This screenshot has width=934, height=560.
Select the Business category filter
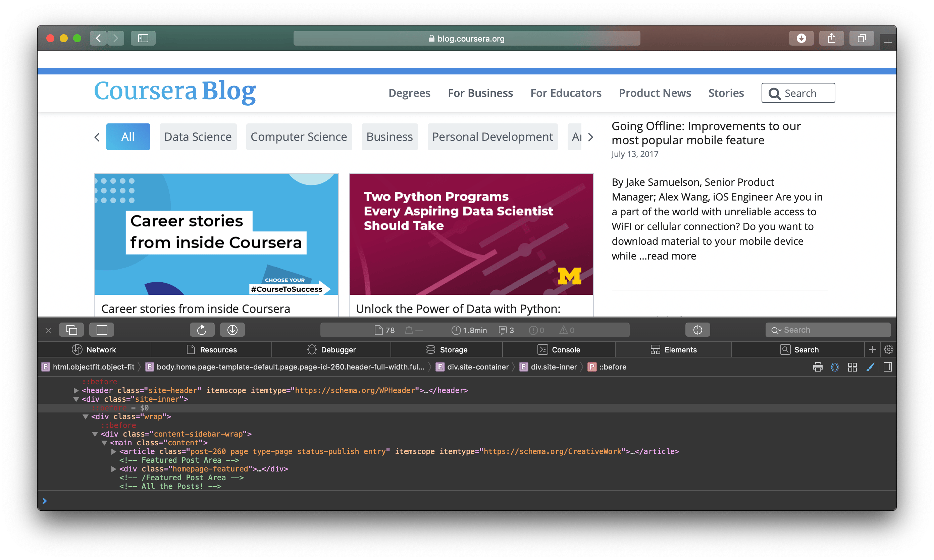(390, 136)
